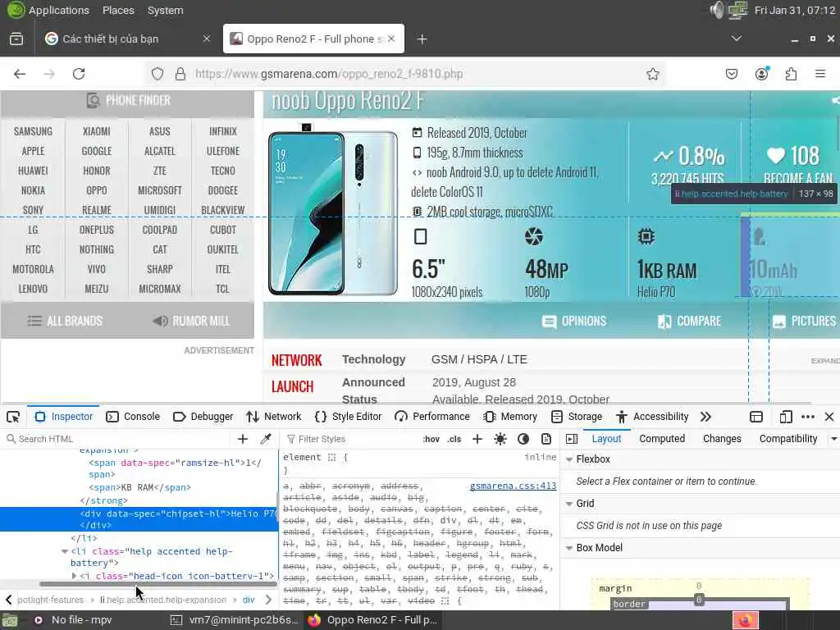Click the HTML pane horizontal scrollbar
The image size is (840, 630).
pyautogui.click(x=158, y=584)
